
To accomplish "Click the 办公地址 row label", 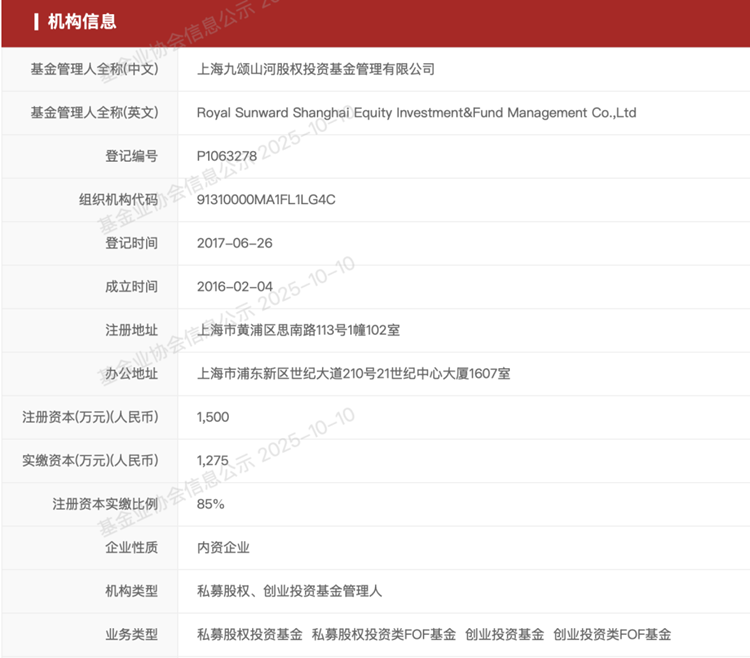I will 131,374.
